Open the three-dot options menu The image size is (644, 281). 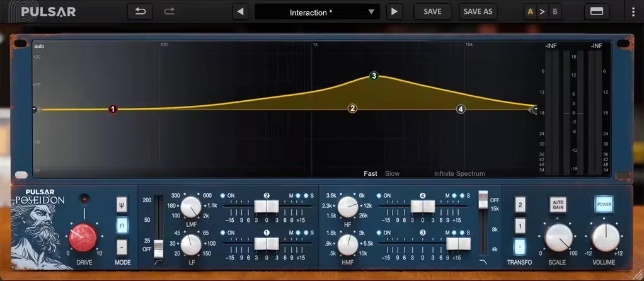[633, 12]
